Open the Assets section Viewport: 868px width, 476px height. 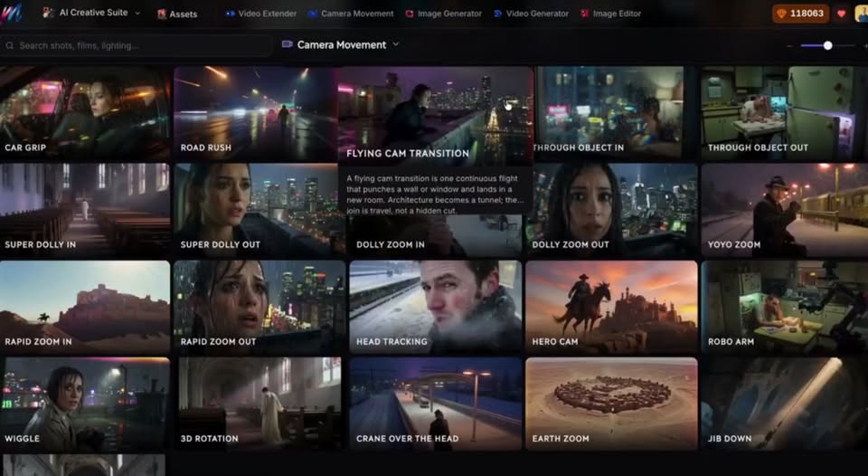click(x=176, y=14)
